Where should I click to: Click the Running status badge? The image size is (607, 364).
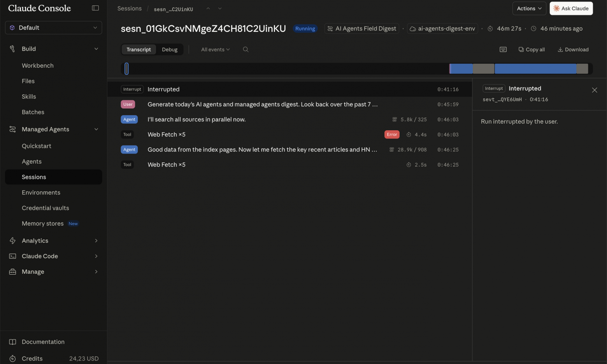(x=305, y=28)
